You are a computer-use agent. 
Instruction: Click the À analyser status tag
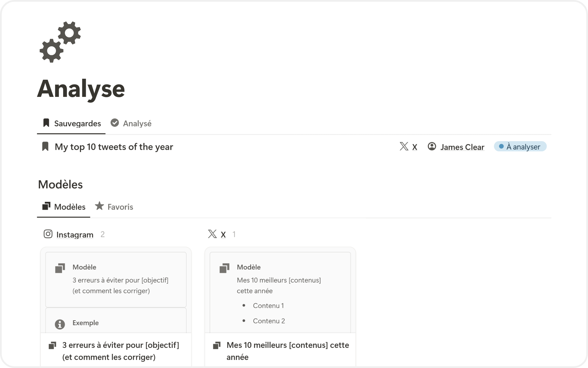pos(520,147)
